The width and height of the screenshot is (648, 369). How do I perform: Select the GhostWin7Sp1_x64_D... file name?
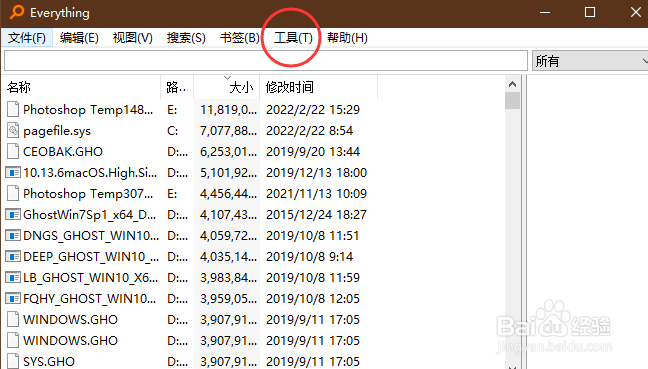point(90,215)
